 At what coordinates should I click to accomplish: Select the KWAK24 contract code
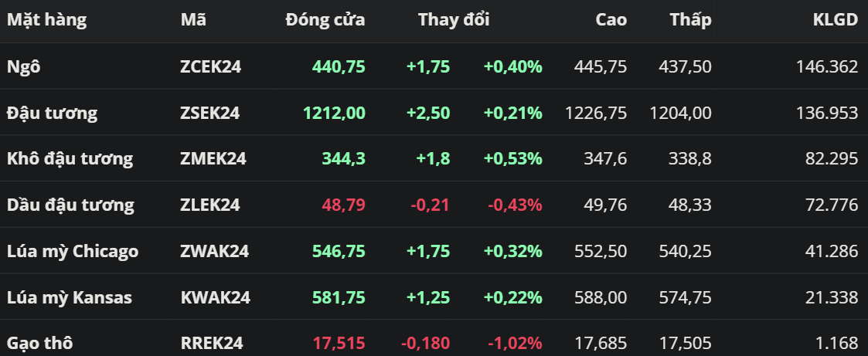(214, 297)
